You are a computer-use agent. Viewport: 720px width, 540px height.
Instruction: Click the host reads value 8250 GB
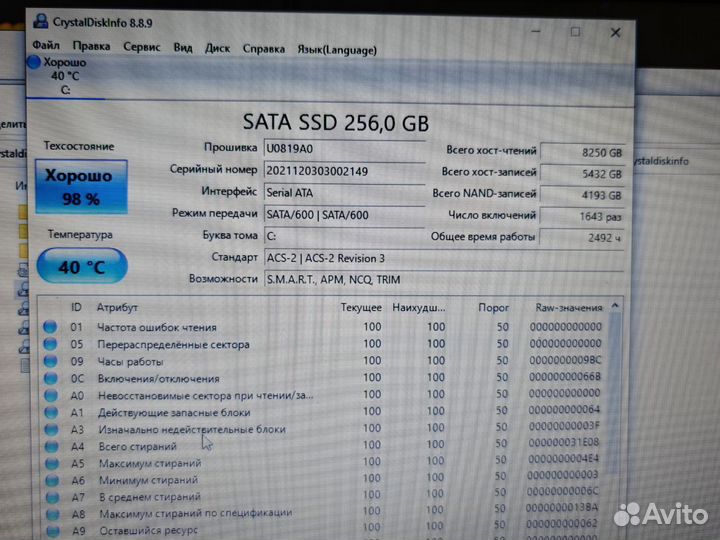582,152
